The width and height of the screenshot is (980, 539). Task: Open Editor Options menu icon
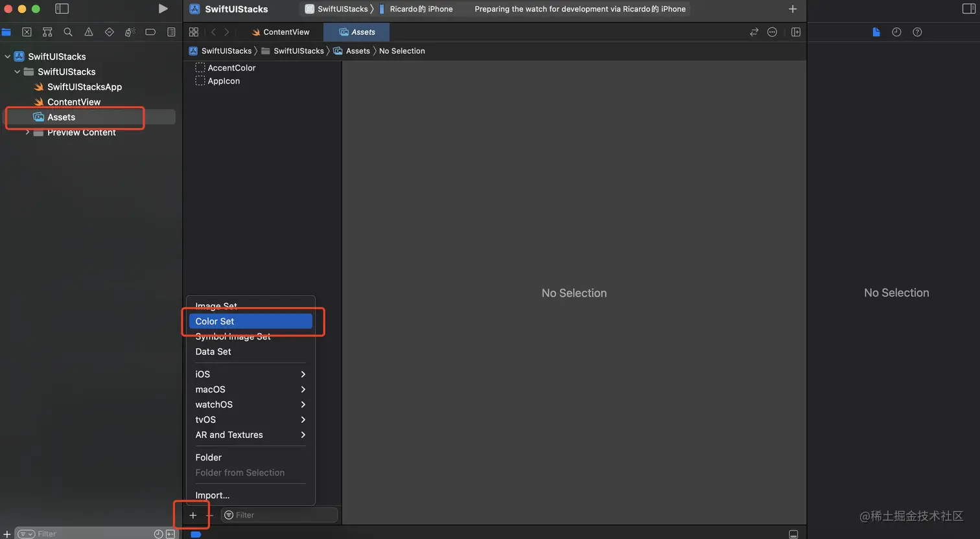[x=772, y=32]
